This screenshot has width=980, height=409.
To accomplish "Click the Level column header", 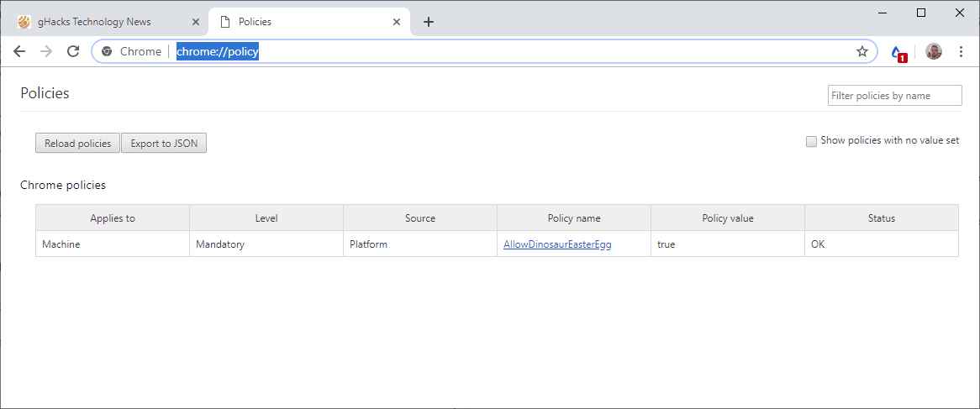I will pyautogui.click(x=266, y=218).
